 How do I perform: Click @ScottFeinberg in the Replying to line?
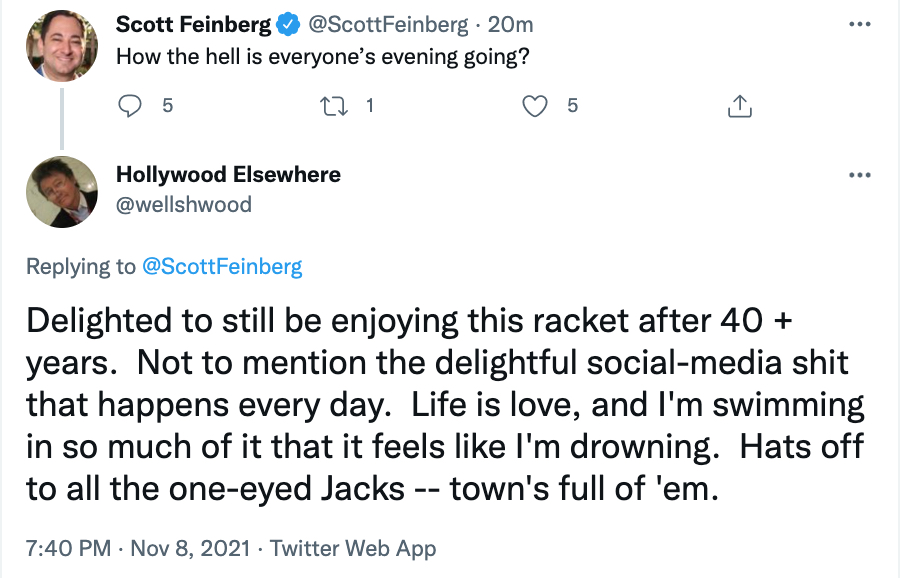[221, 266]
